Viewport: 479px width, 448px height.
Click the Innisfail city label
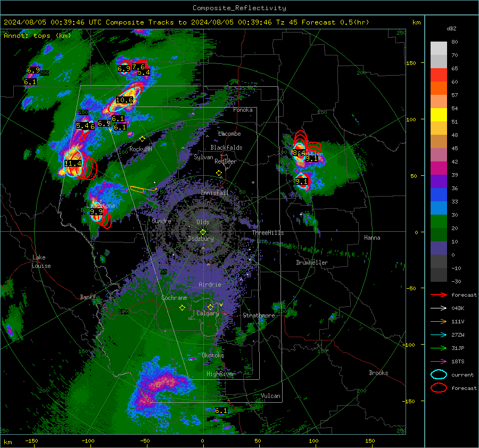tap(214, 193)
